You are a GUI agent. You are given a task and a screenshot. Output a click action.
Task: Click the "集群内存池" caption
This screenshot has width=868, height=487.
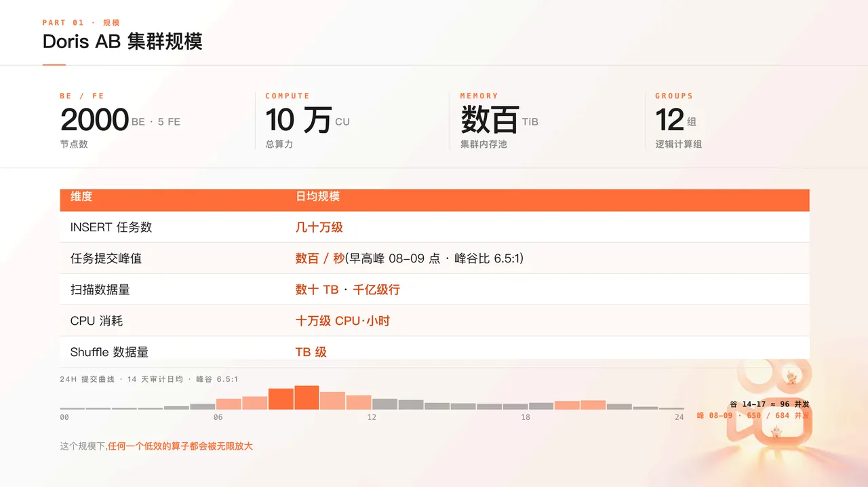coord(484,144)
